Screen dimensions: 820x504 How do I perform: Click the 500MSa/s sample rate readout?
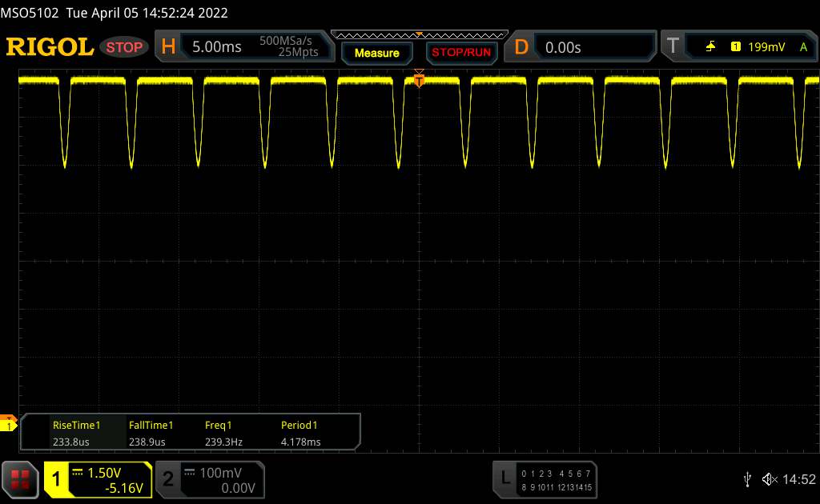tap(286, 41)
